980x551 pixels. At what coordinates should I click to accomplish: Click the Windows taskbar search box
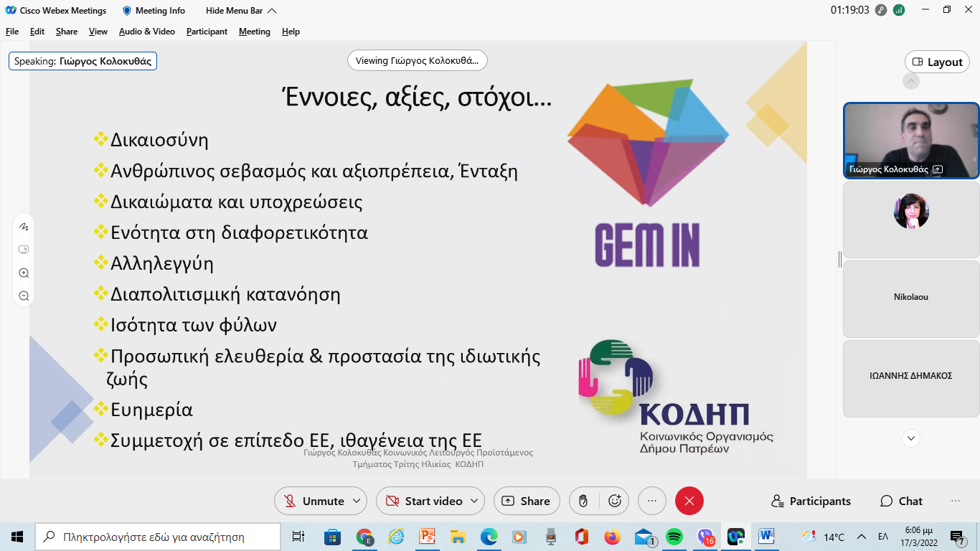(x=158, y=537)
